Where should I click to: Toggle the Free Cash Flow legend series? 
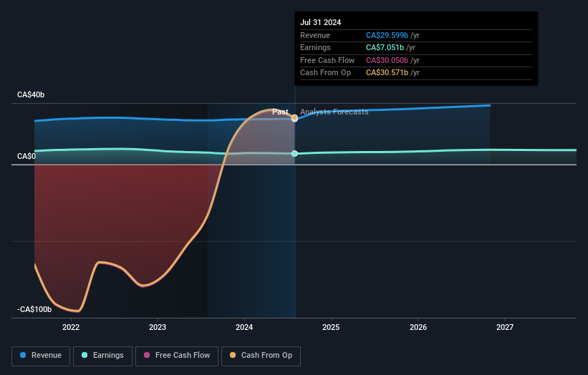tap(177, 356)
